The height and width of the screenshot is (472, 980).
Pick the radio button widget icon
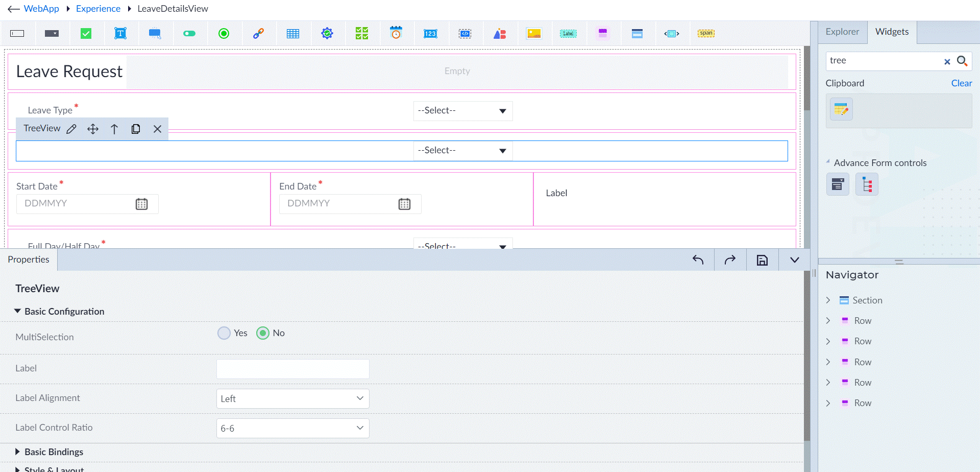coord(224,34)
